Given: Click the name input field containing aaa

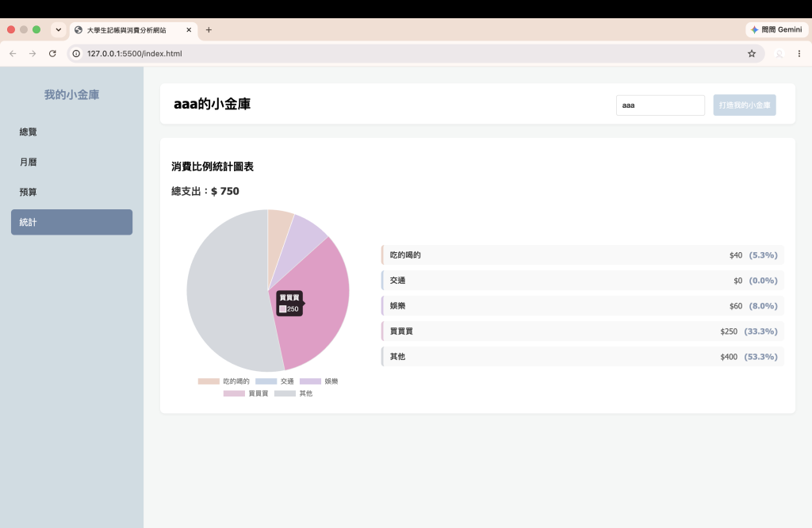Looking at the screenshot, I should tap(661, 105).
